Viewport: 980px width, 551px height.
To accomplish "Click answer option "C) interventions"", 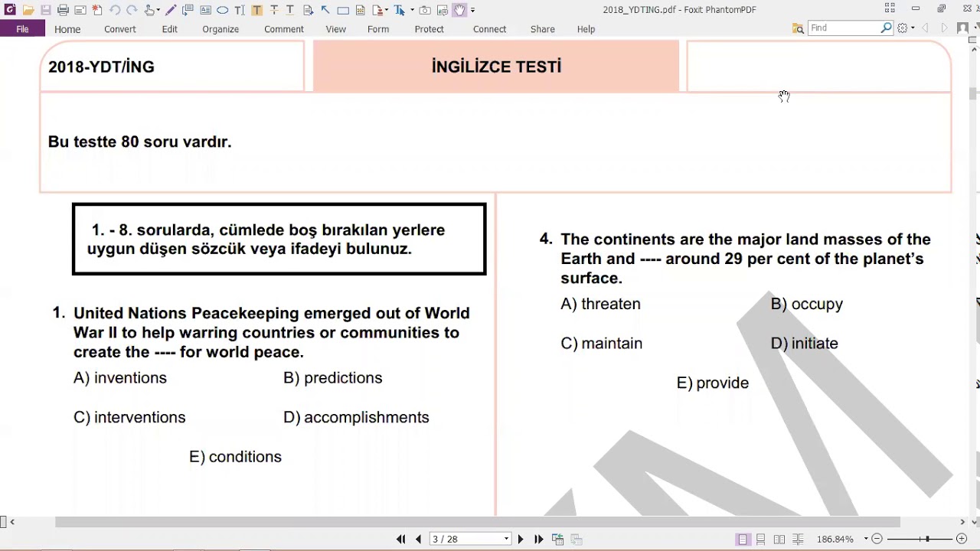I will (129, 417).
